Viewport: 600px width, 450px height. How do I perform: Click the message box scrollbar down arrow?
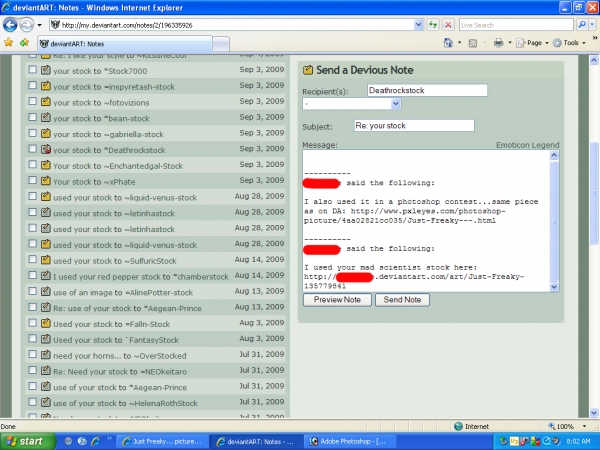point(554,287)
